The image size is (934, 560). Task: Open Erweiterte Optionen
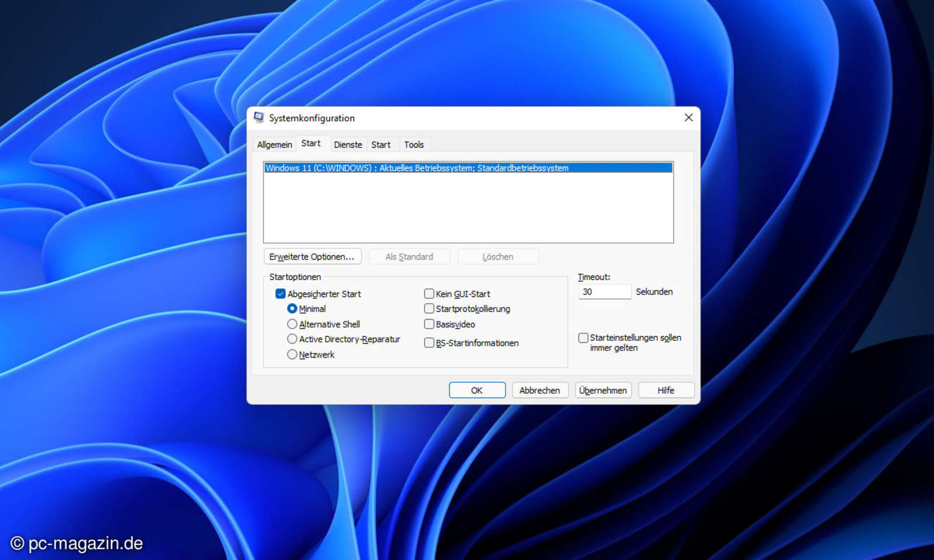tap(312, 256)
